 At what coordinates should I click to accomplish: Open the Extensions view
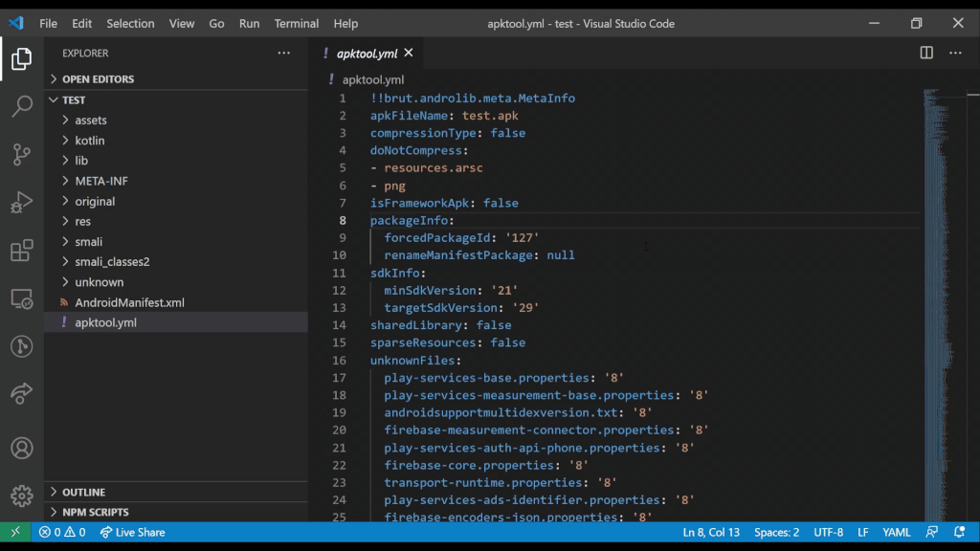pyautogui.click(x=21, y=252)
